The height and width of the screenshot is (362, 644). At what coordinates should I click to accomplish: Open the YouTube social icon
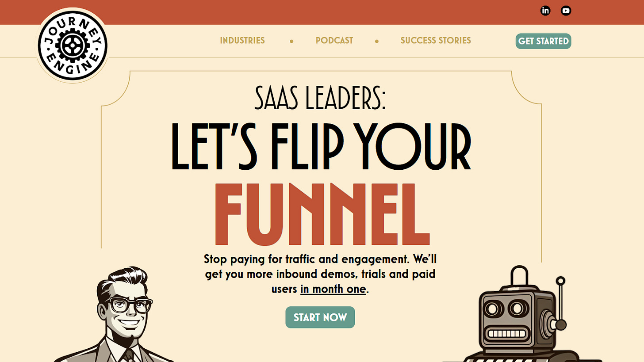point(566,11)
